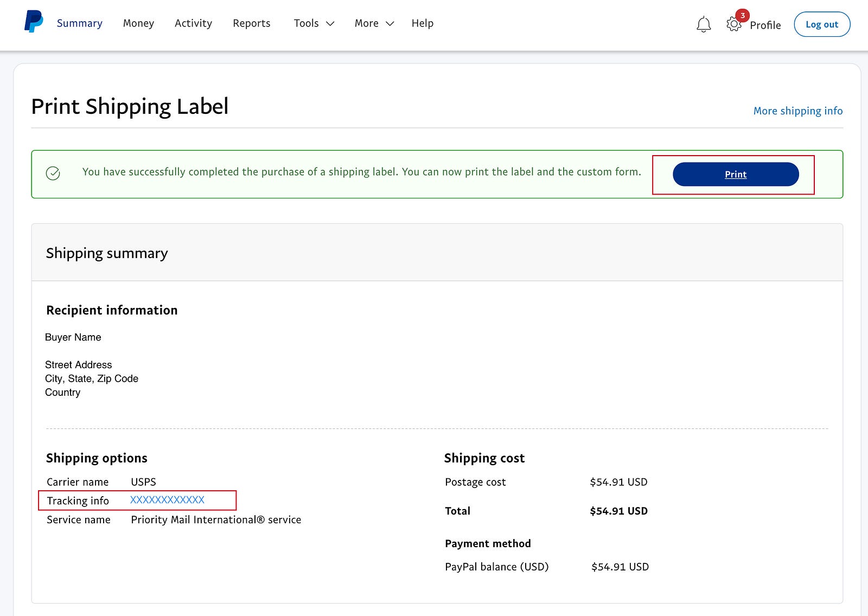
Task: Click the USPS carrier name value
Action: tap(143, 482)
